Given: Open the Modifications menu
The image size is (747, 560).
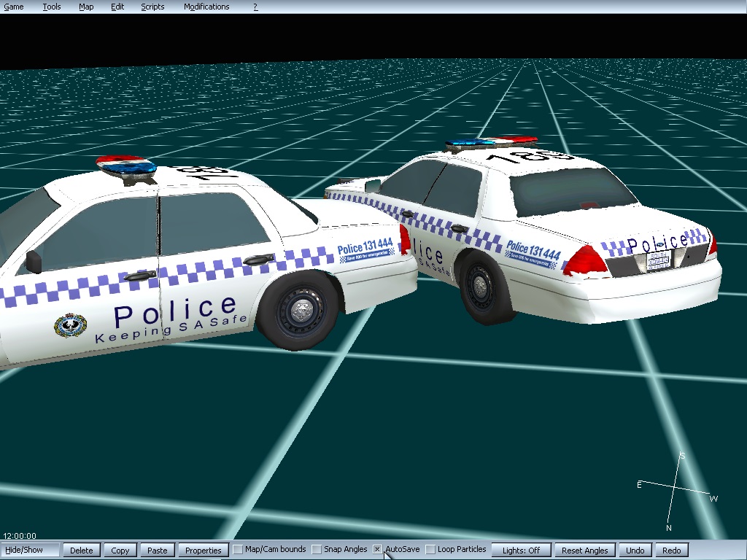Looking at the screenshot, I should (x=206, y=7).
